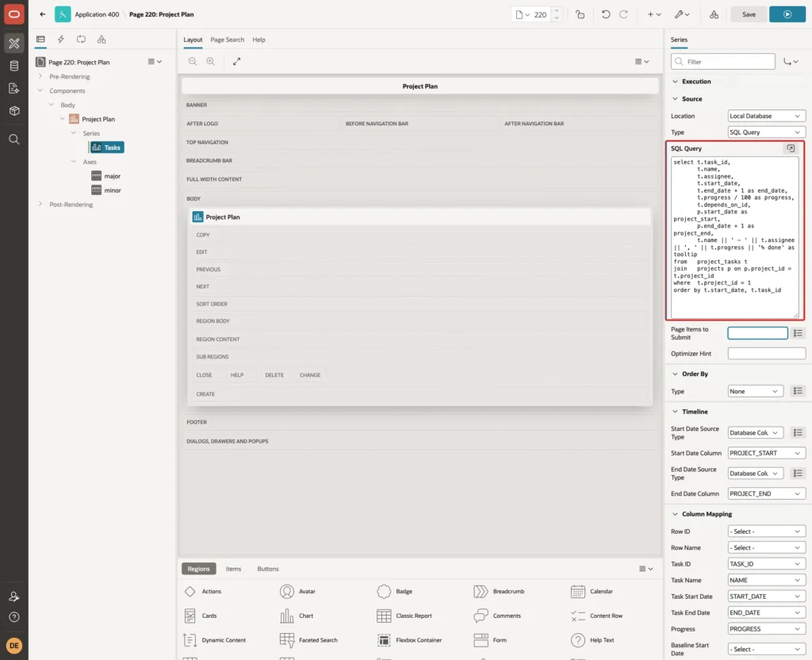Select the Calendar region icon in gallery

pos(577,591)
